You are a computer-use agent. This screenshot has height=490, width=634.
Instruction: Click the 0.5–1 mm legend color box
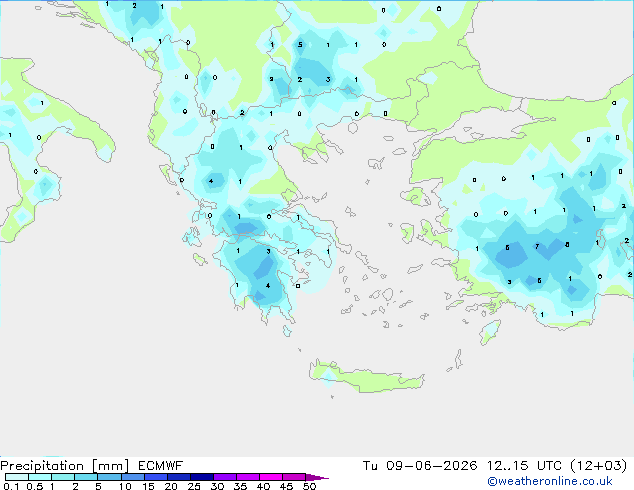[x=40, y=477]
